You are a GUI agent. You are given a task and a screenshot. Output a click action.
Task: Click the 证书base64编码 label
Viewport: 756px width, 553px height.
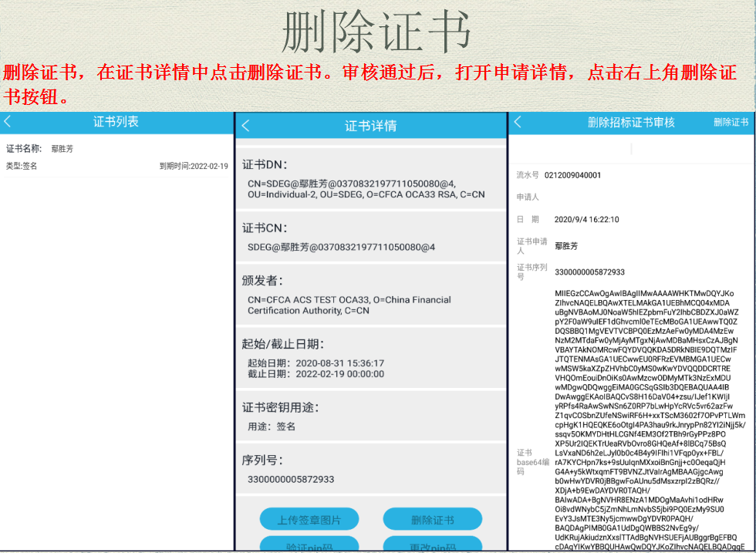click(533, 462)
